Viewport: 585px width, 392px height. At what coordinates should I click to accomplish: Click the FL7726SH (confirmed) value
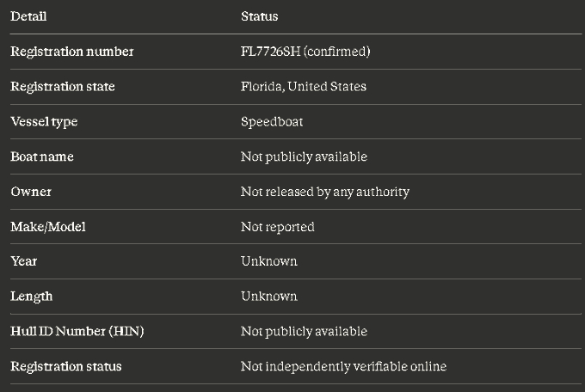click(305, 52)
